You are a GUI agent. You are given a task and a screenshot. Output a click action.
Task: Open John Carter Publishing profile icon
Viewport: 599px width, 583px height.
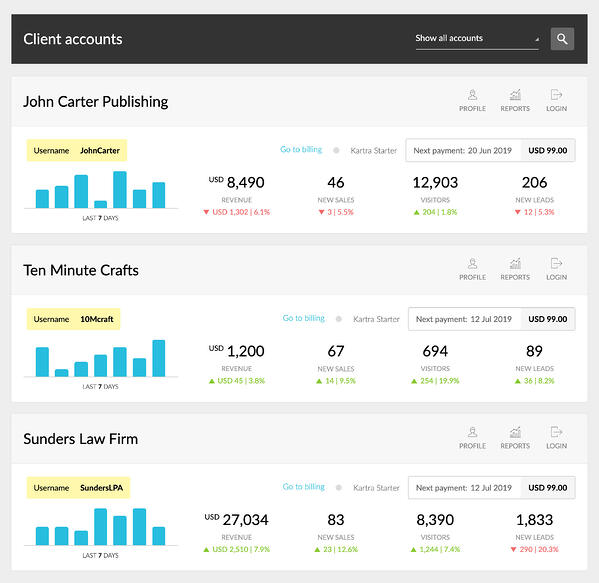point(472,100)
